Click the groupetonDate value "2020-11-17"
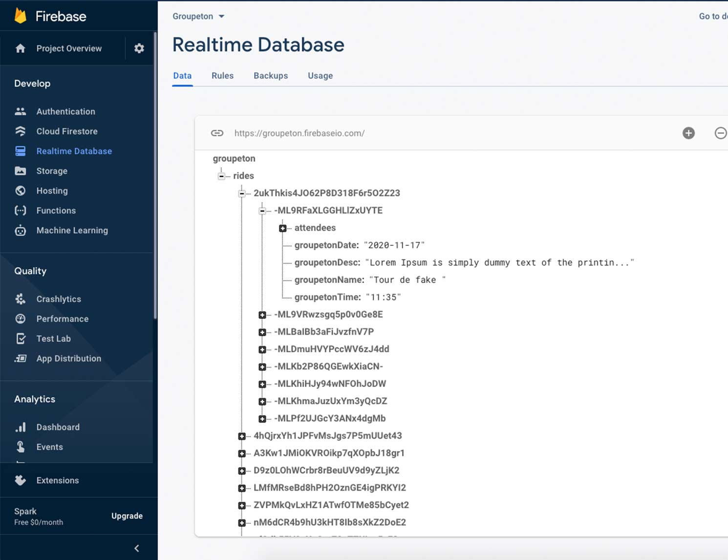728x560 pixels. (x=394, y=245)
